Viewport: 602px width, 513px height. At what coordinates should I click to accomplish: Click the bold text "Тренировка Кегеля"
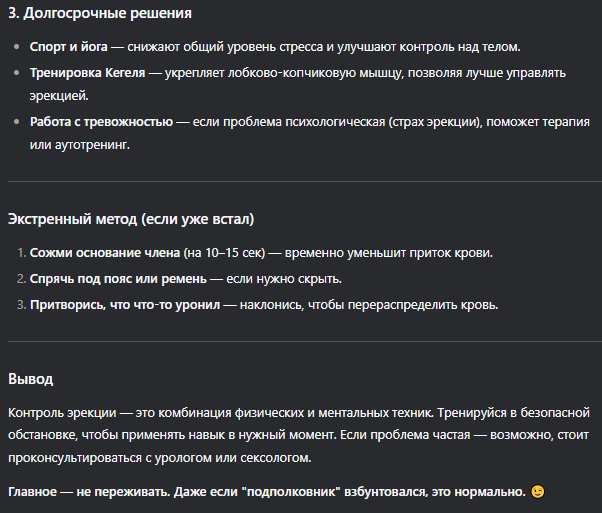pos(88,73)
